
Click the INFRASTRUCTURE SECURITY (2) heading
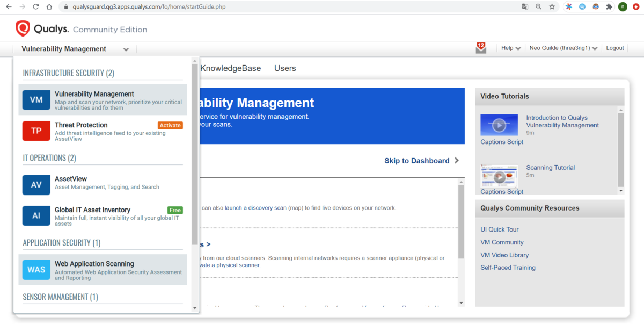click(x=68, y=73)
